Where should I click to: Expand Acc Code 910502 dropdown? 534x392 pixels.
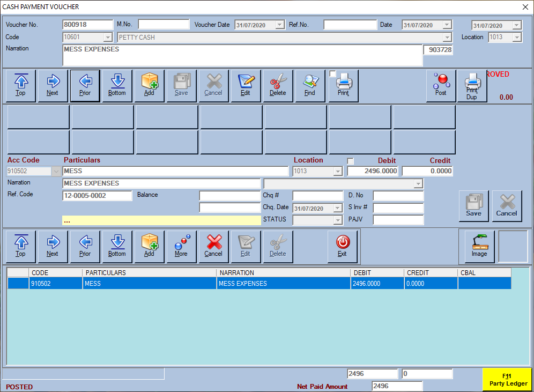tap(56, 171)
